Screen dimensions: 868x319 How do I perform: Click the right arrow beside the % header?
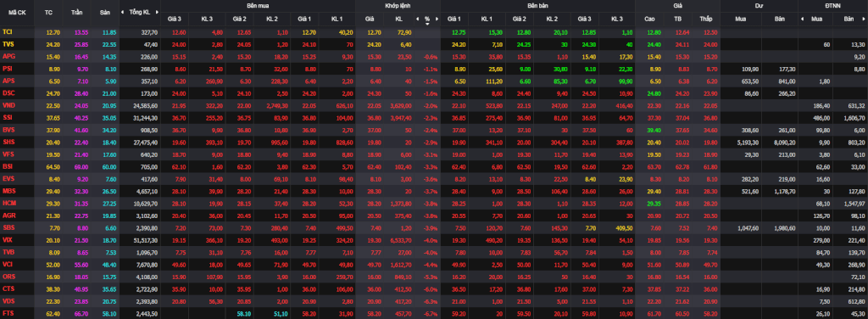click(x=437, y=19)
